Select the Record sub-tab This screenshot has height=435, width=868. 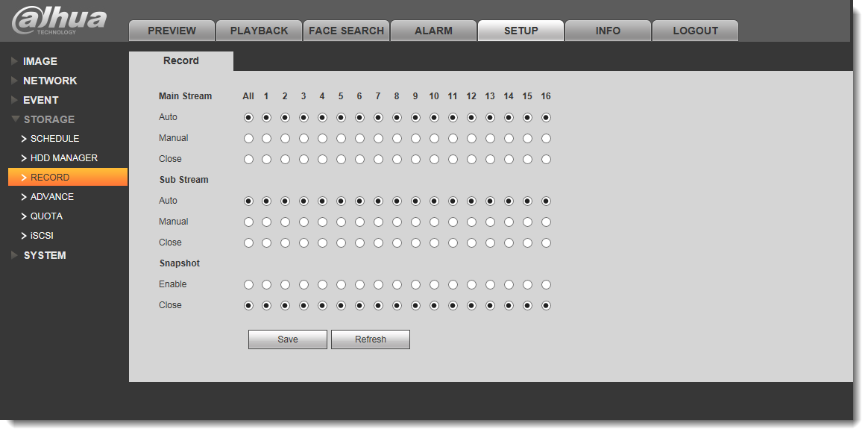coord(181,61)
